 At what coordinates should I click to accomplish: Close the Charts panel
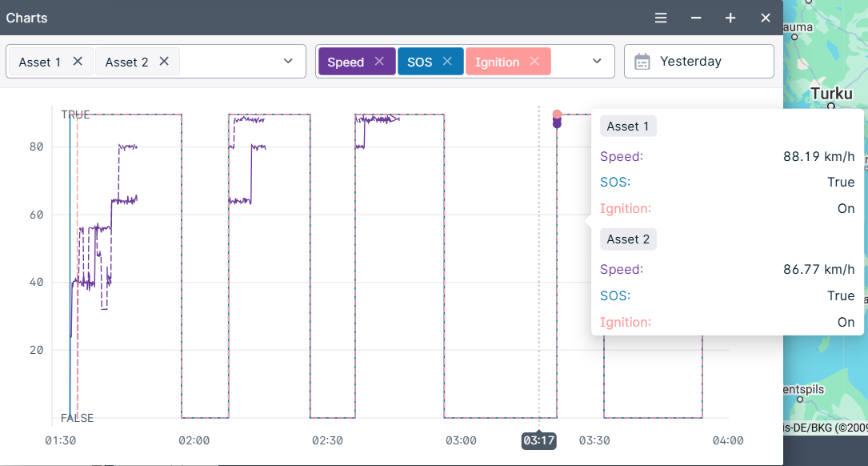pyautogui.click(x=766, y=18)
